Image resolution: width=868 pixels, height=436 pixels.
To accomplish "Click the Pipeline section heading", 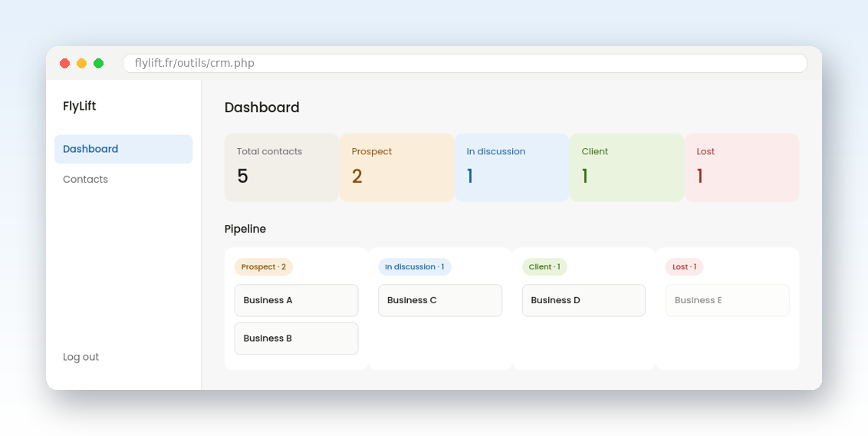I will tap(245, 229).
